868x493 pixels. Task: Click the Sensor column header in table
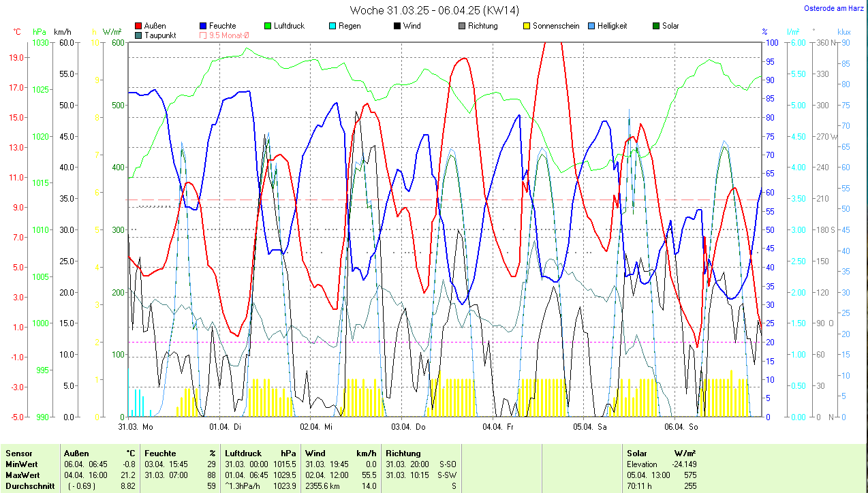pos(19,453)
